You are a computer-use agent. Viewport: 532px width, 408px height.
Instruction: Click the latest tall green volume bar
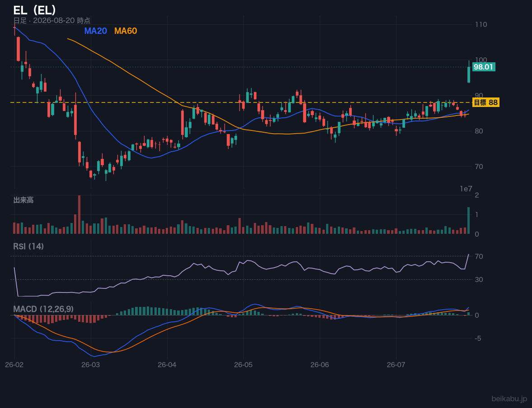coord(469,220)
